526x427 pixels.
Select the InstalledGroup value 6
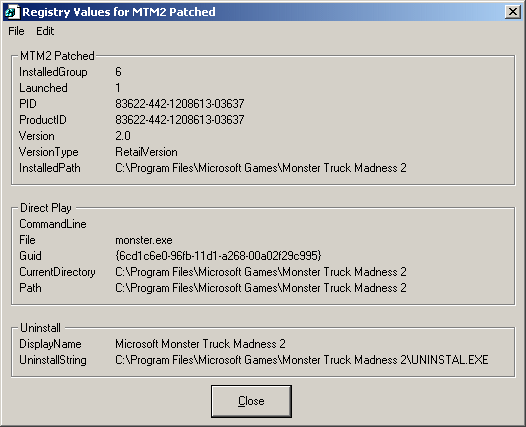118,72
